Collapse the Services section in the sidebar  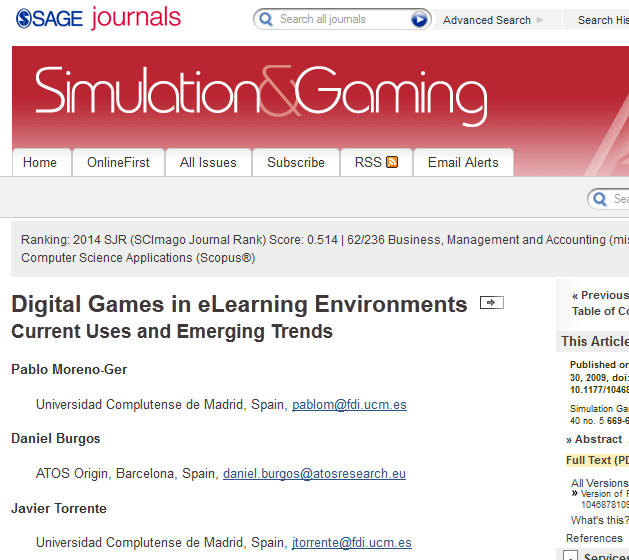coord(572,556)
